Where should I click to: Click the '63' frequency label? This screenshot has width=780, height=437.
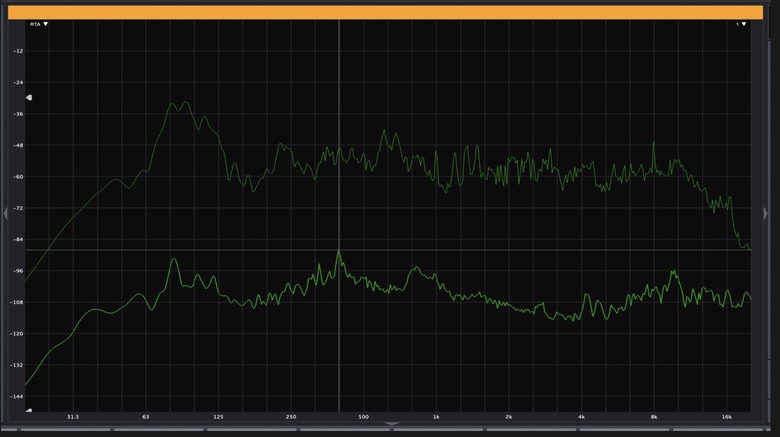(146, 417)
